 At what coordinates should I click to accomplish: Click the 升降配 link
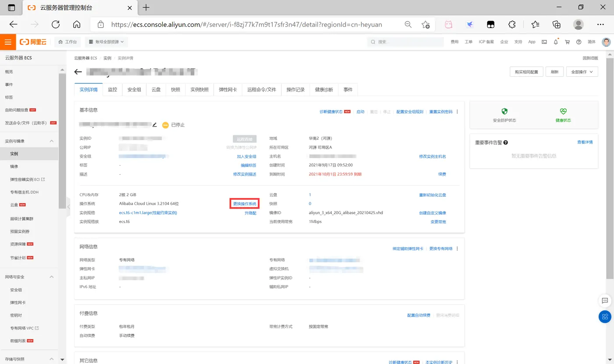(250, 213)
